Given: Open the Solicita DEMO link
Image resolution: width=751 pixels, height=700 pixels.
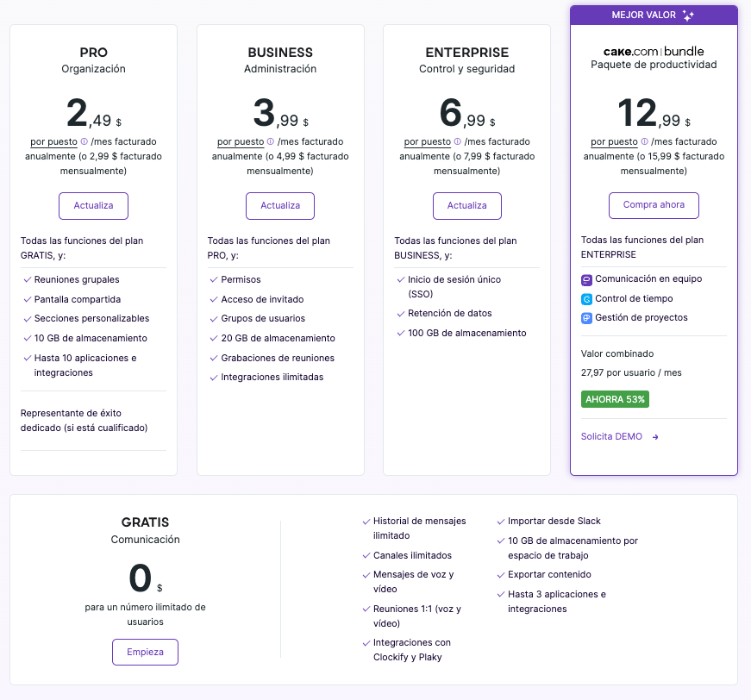Looking at the screenshot, I should click(x=612, y=436).
